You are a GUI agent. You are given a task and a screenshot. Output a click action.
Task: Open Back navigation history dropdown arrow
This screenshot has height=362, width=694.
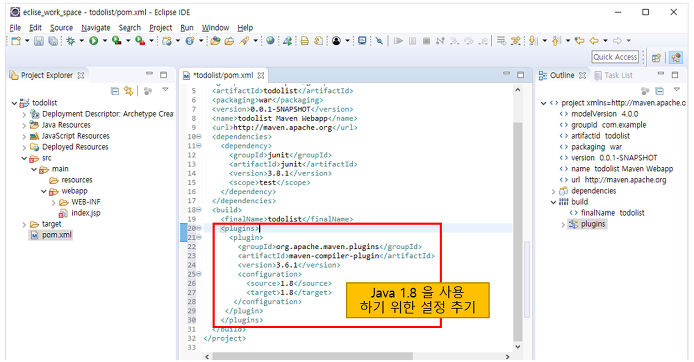[605, 41]
